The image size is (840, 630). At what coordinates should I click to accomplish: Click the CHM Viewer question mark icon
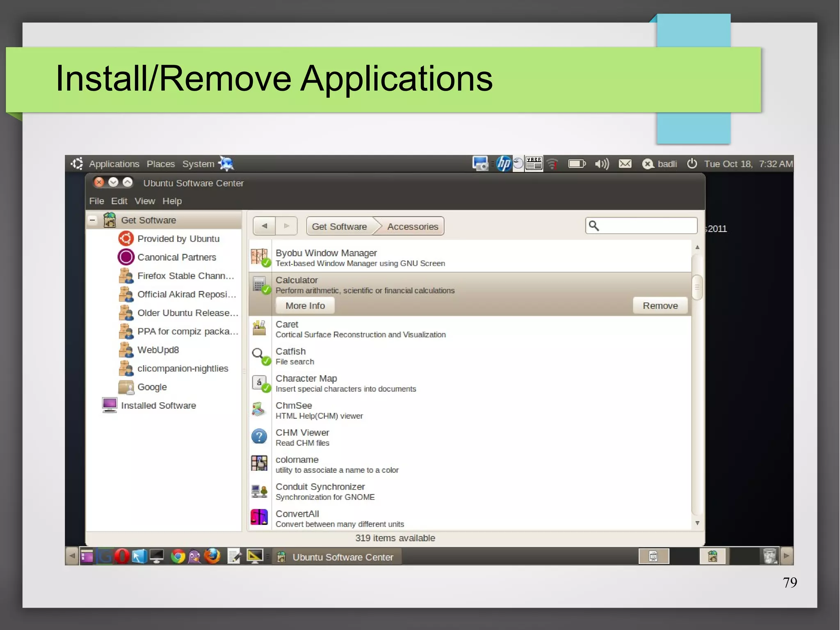coord(259,436)
